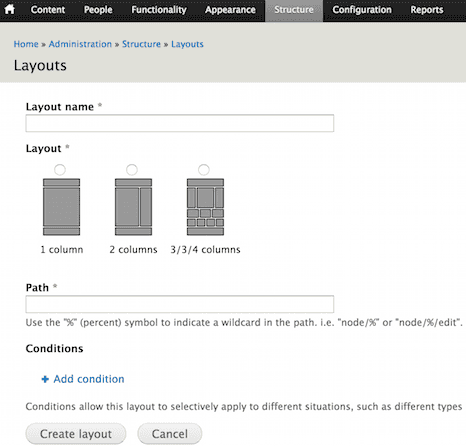Open the Functionality menu
The height and width of the screenshot is (446, 466).
[159, 10]
